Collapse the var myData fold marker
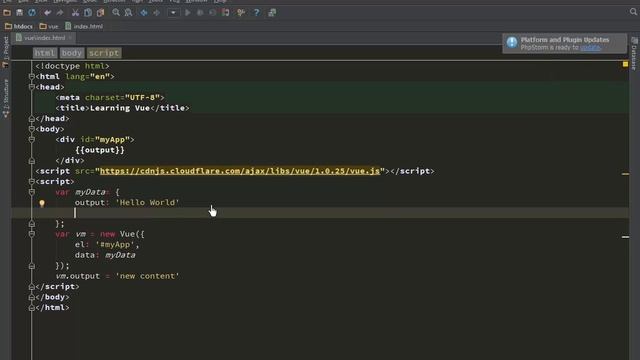This screenshot has width=640, height=360. (x=31, y=192)
